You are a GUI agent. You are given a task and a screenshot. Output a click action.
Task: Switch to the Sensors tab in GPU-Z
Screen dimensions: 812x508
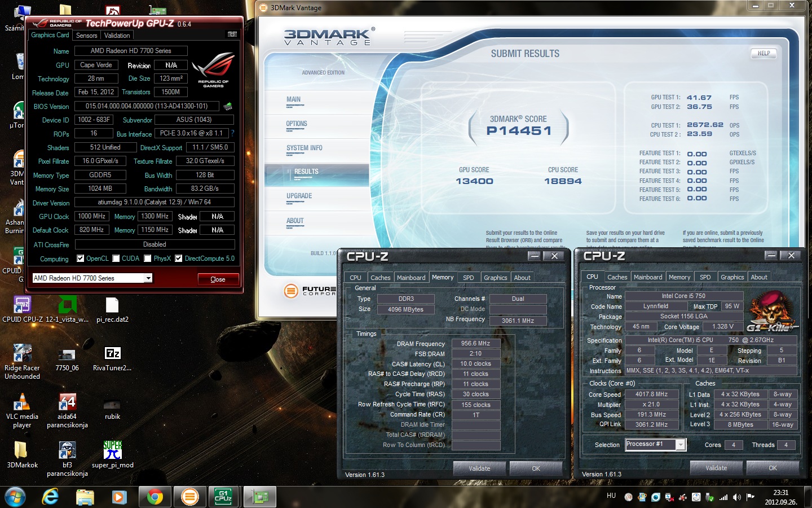pyautogui.click(x=87, y=35)
